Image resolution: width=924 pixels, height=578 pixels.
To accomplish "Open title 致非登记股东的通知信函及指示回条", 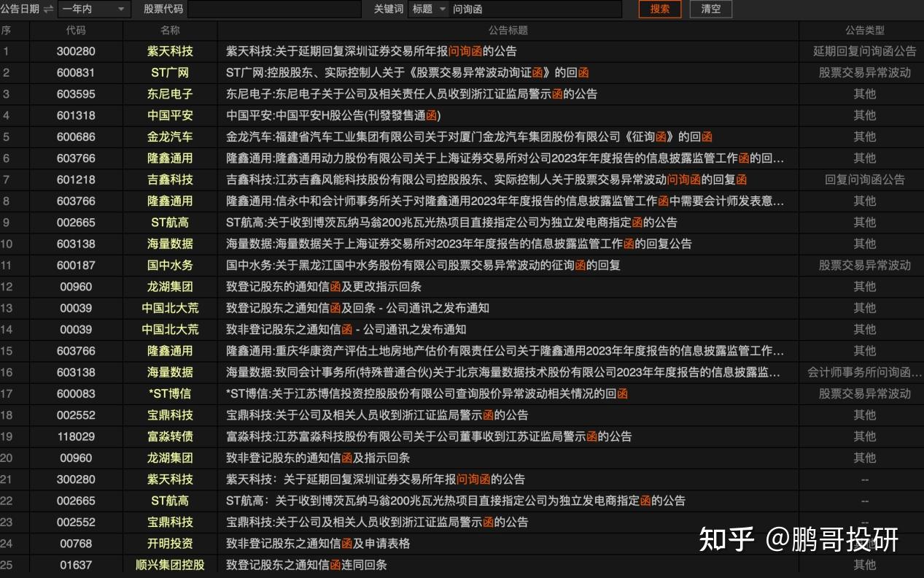I will coord(318,458).
